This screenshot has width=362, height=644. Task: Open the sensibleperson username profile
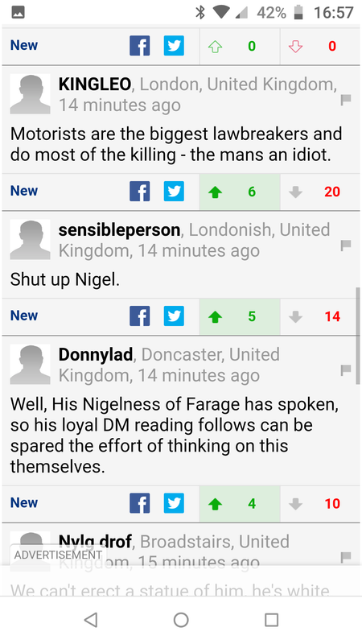coord(119,230)
